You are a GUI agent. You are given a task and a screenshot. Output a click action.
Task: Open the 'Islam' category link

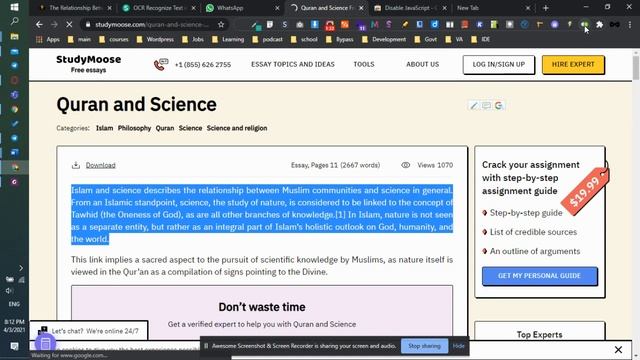pos(104,128)
